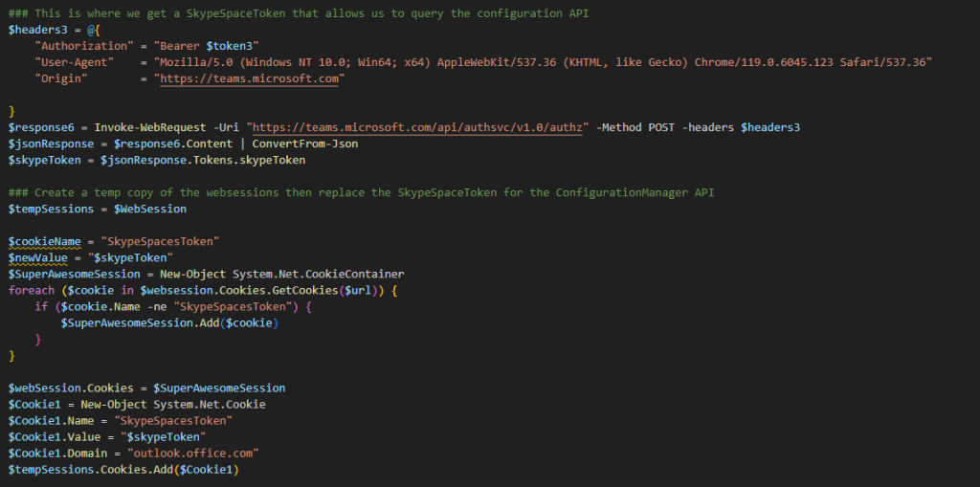
Task: Click $tempSessions.Cookies.Add($Cookie1) line
Action: 123,469
